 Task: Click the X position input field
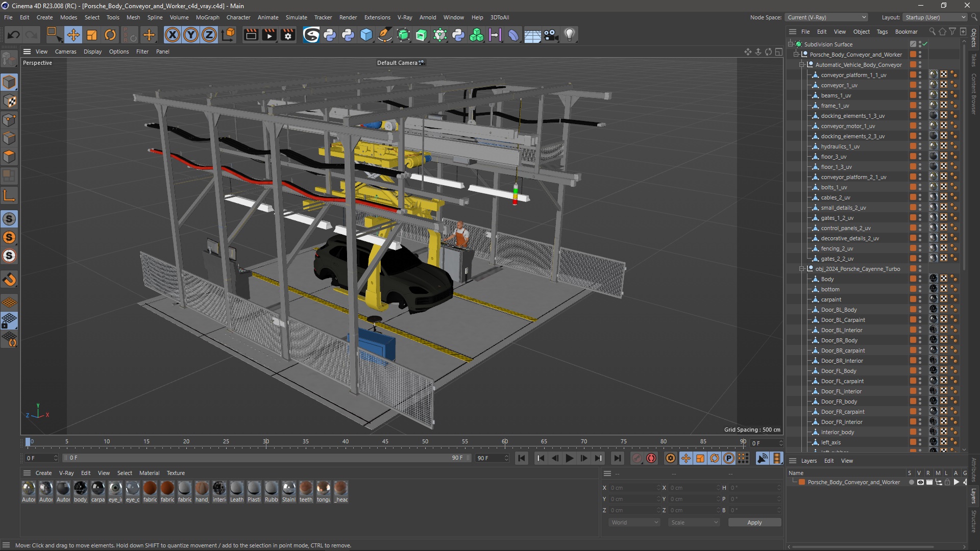pos(635,488)
